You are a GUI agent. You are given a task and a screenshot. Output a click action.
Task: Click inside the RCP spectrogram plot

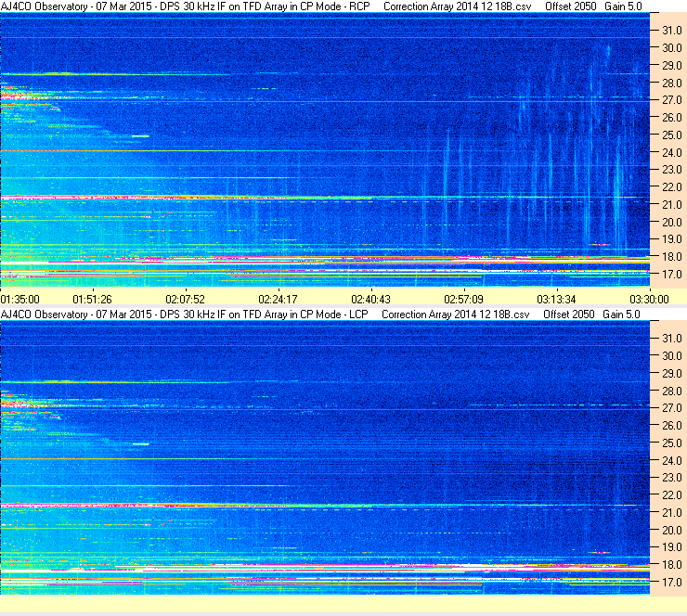[325, 149]
